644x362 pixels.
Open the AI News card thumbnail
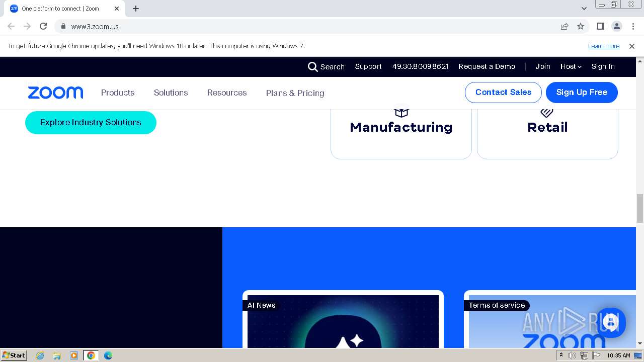point(343,321)
